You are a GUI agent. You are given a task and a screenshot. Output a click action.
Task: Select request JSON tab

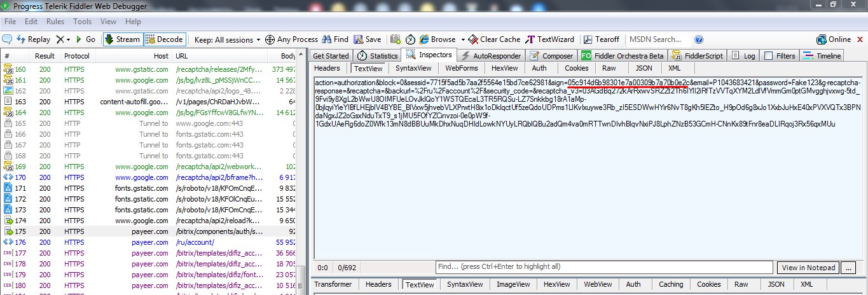click(x=644, y=69)
